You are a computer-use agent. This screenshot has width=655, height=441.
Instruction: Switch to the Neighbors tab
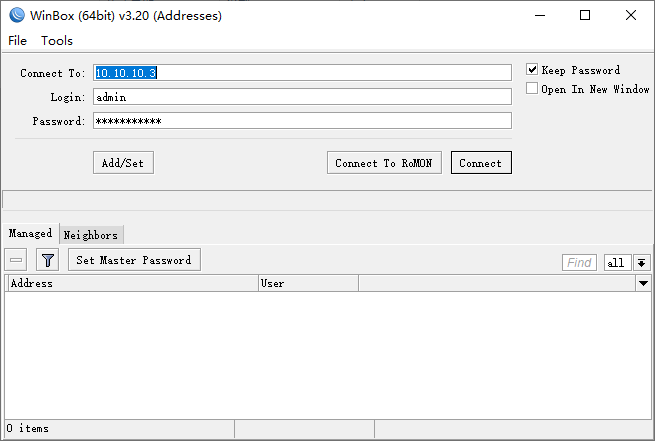pyautogui.click(x=91, y=235)
